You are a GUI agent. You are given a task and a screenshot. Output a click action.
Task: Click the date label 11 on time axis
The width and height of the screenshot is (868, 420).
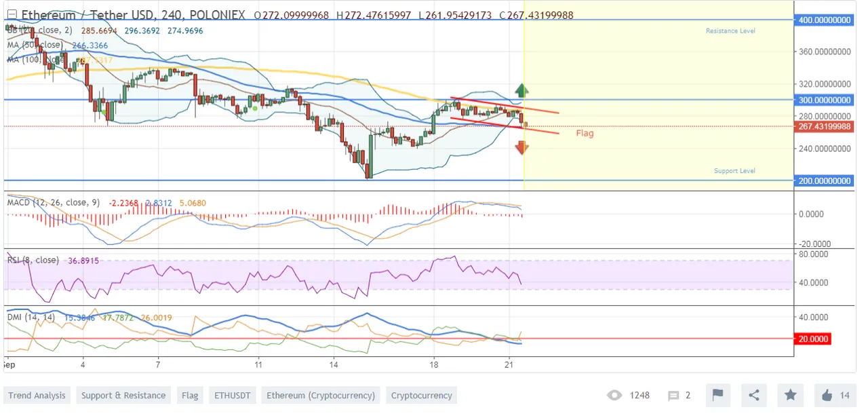258,364
